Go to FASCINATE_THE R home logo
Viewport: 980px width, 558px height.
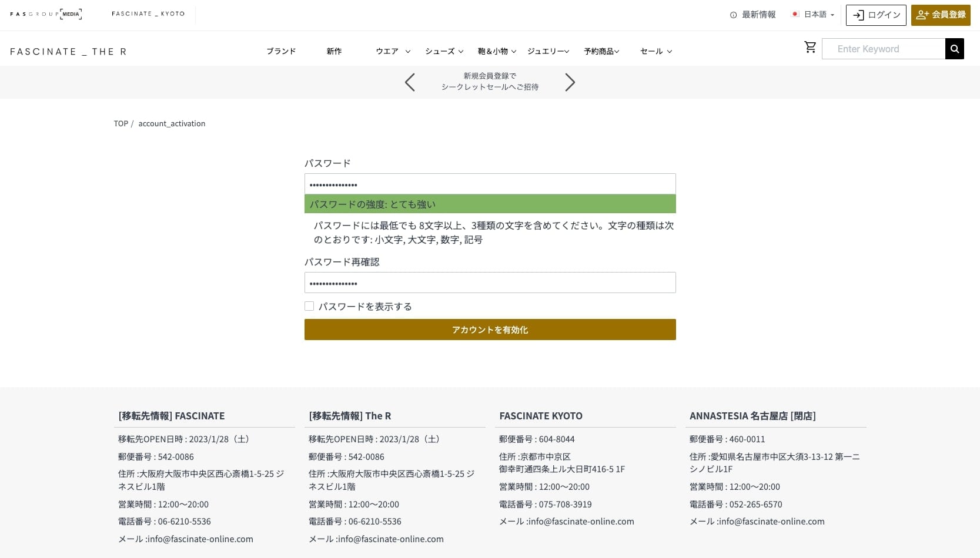pos(68,52)
